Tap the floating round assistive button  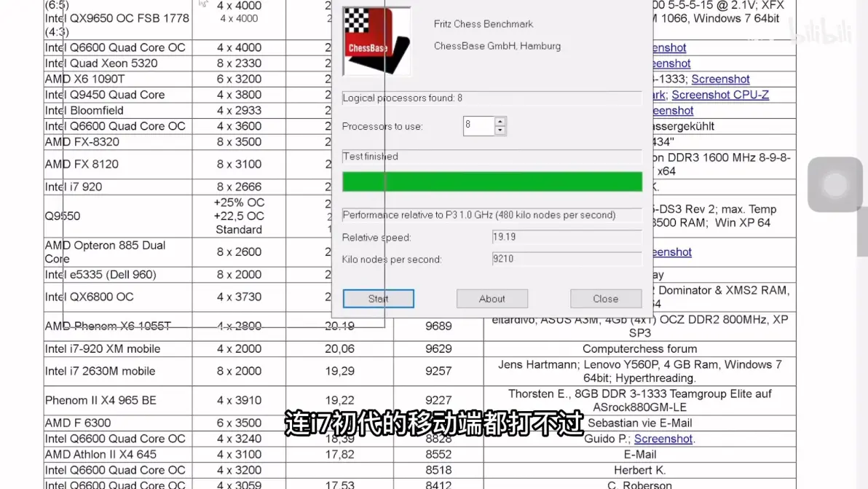point(835,184)
